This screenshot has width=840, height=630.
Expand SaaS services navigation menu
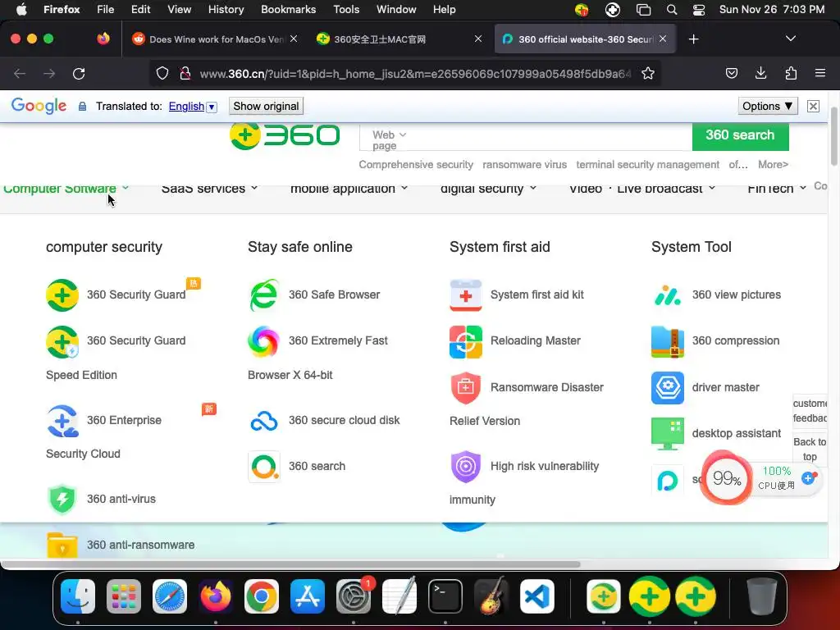209,189
